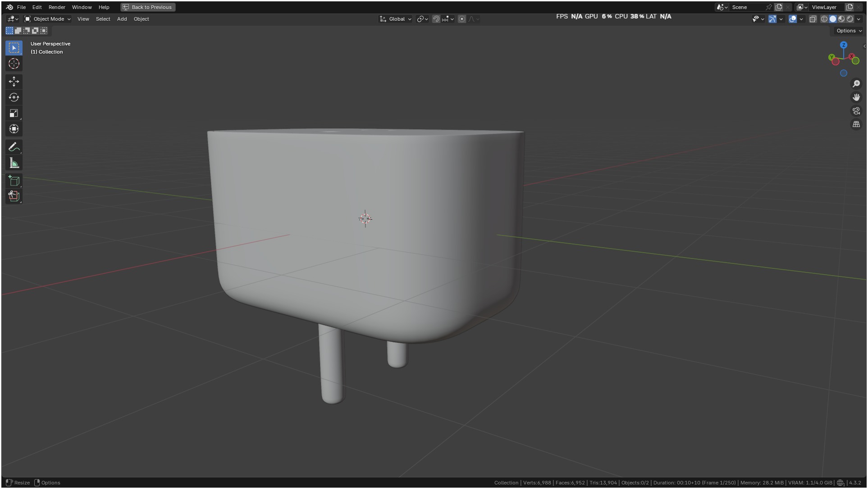Click Add View Layer icon beside ViewLayer
This screenshot has height=489, width=868.
[x=850, y=7]
